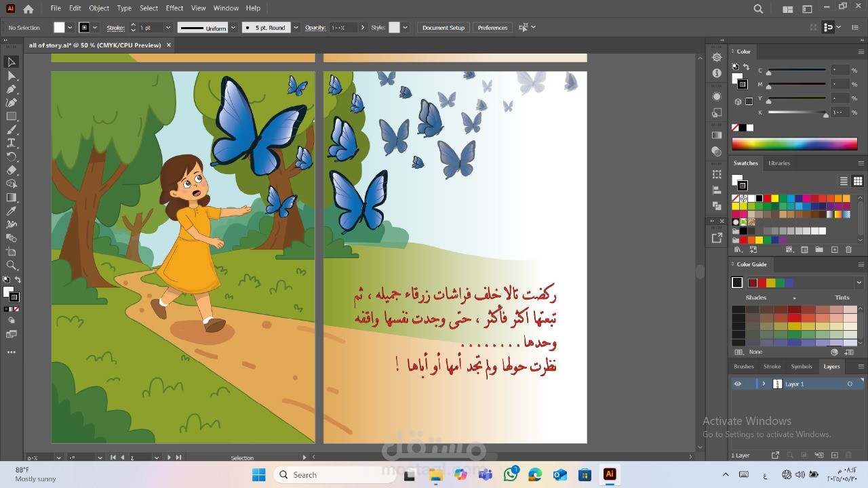Select the Type tool
This screenshot has height=488, width=868.
(x=12, y=143)
